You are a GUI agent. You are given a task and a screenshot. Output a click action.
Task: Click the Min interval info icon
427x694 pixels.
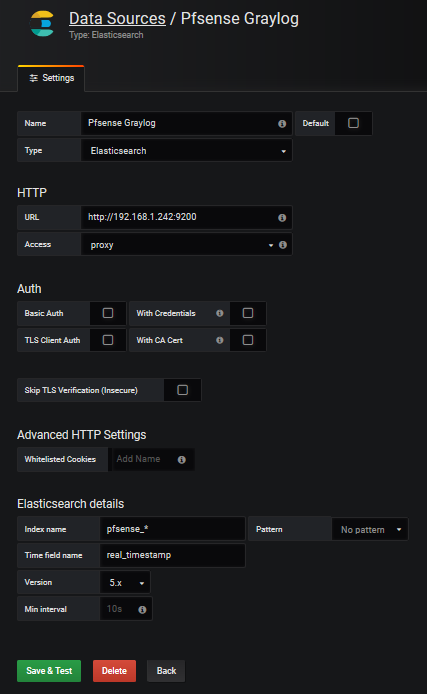coord(142,610)
